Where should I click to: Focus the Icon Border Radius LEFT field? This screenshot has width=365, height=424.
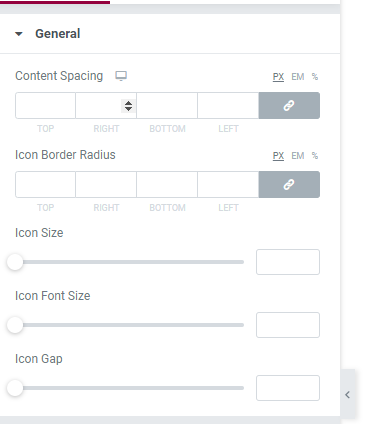[228, 185]
